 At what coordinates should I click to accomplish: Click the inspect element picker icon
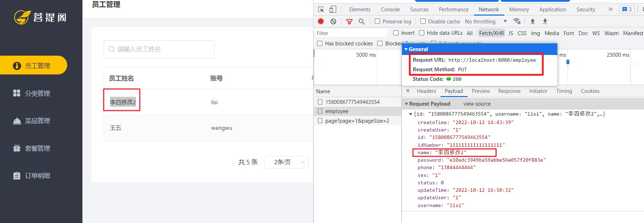coord(321,10)
